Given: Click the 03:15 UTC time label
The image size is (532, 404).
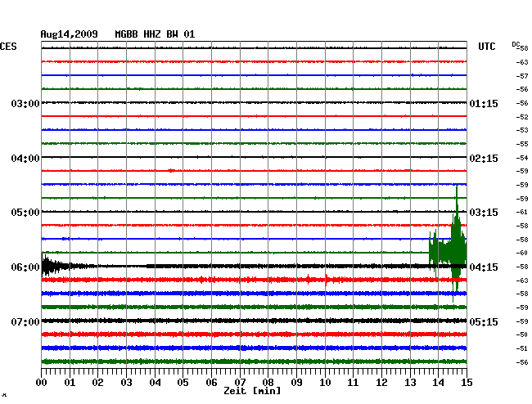Looking at the screenshot, I should click(x=484, y=213).
